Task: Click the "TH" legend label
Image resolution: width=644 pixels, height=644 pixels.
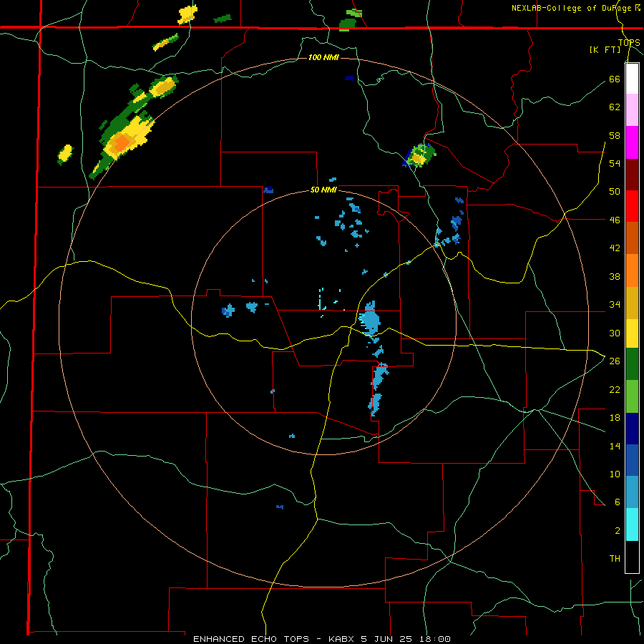Action: [615, 558]
